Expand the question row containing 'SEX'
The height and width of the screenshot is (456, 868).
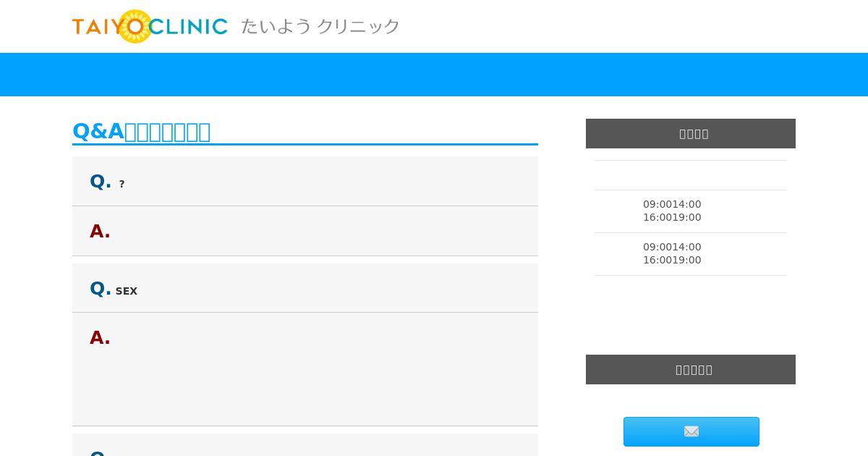(x=305, y=288)
